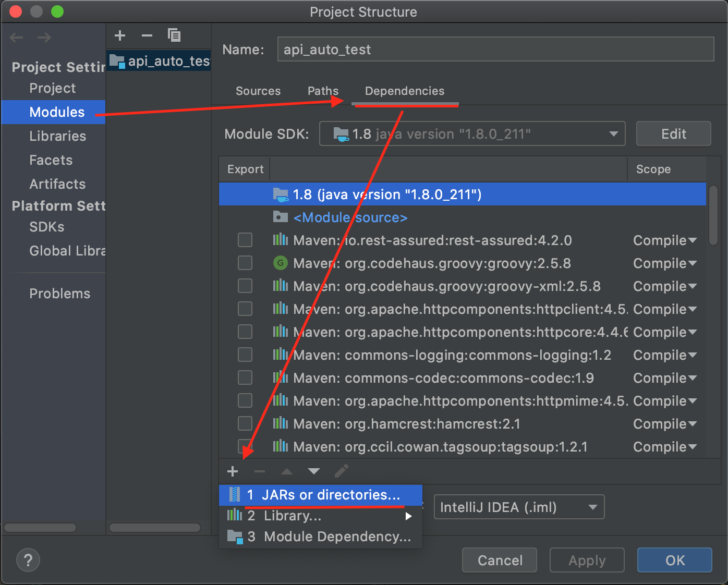The width and height of the screenshot is (728, 585).
Task: Remove dependency using the minus button
Action: [260, 471]
